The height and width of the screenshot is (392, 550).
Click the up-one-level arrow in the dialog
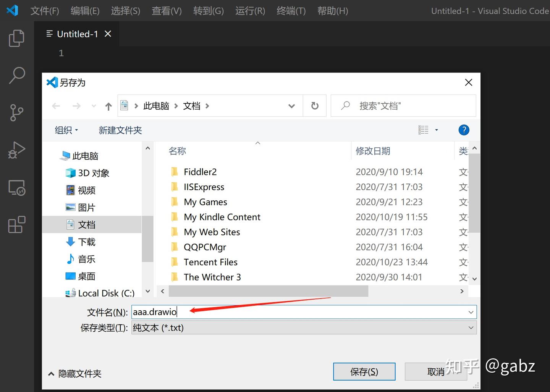[x=108, y=106]
